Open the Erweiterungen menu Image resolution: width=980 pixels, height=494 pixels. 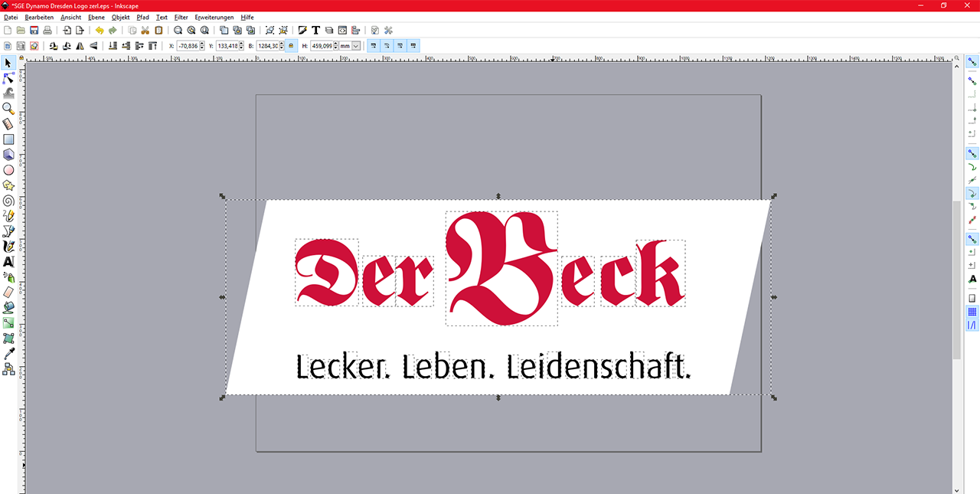[214, 17]
